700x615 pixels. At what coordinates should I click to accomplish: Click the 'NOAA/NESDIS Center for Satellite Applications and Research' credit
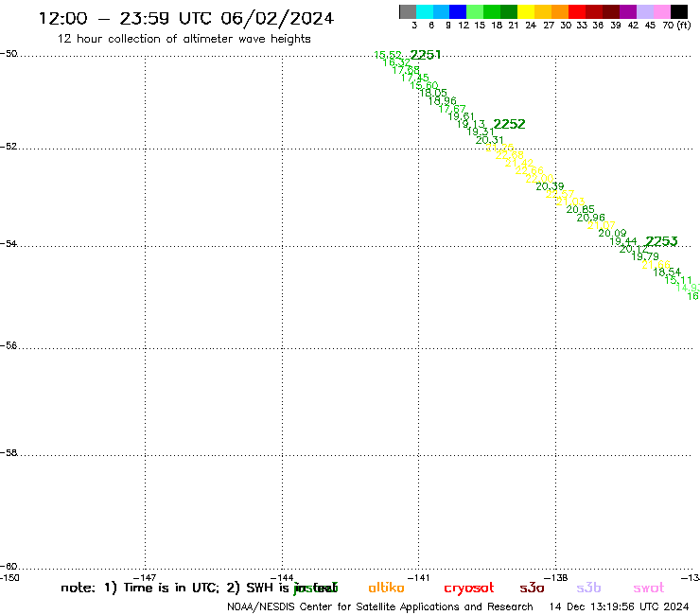(380, 607)
